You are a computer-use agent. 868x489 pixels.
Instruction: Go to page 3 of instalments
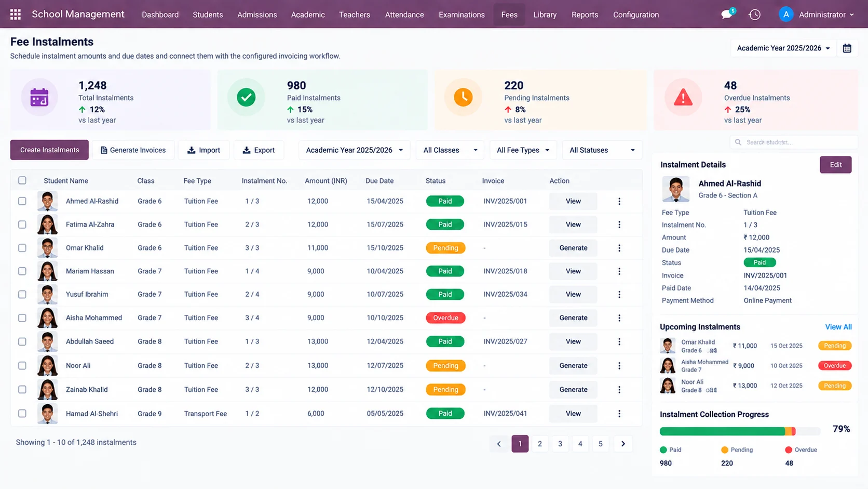coord(560,444)
